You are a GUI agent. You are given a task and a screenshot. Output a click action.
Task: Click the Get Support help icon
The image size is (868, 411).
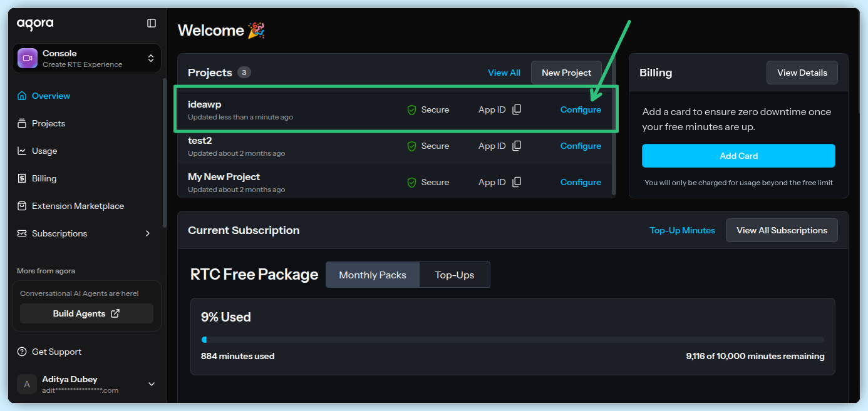coord(22,352)
